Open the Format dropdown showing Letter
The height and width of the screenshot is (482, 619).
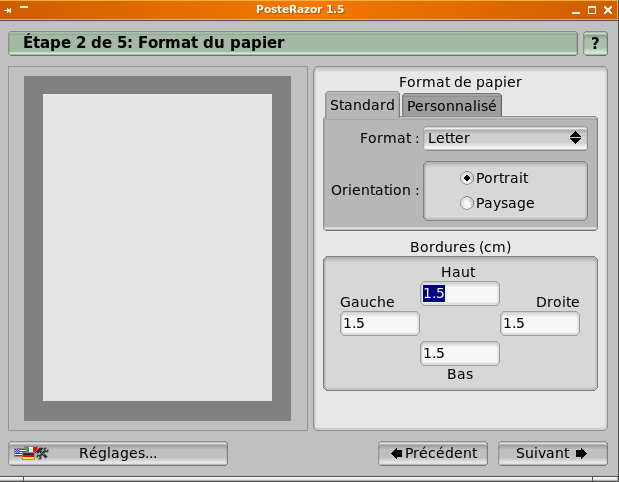pos(505,139)
